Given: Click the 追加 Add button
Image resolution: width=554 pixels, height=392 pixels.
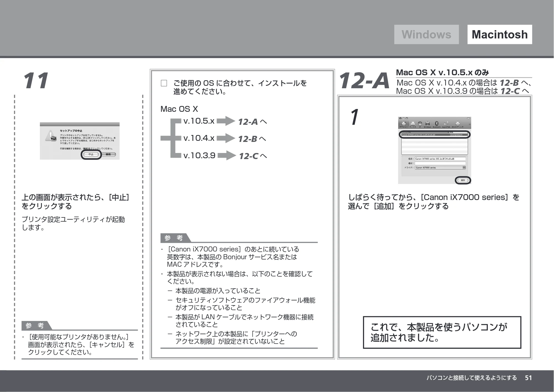Looking at the screenshot, I should pos(463,180).
